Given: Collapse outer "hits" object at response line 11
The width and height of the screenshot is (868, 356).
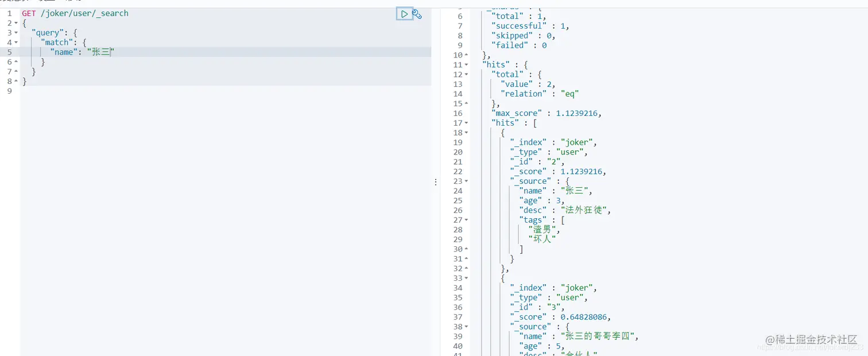Looking at the screenshot, I should 466,65.
